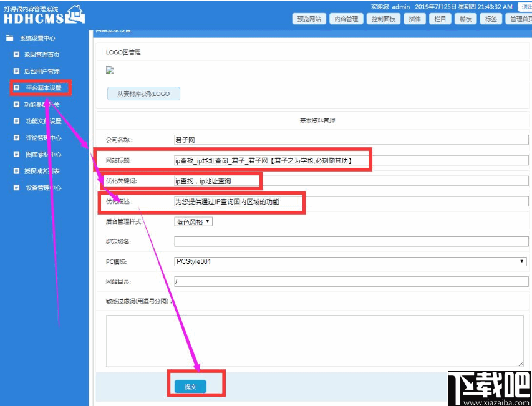Click the icon beside 图库素材中心

pyautogui.click(x=16, y=154)
